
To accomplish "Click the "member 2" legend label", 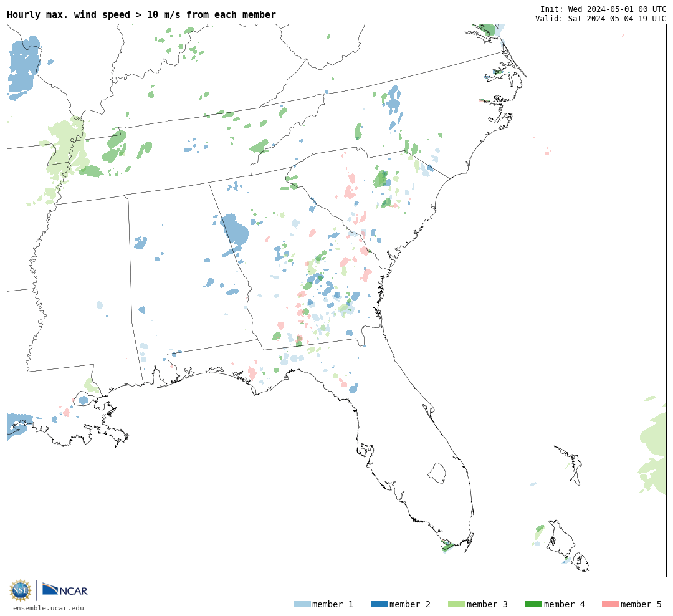I will pos(410,604).
